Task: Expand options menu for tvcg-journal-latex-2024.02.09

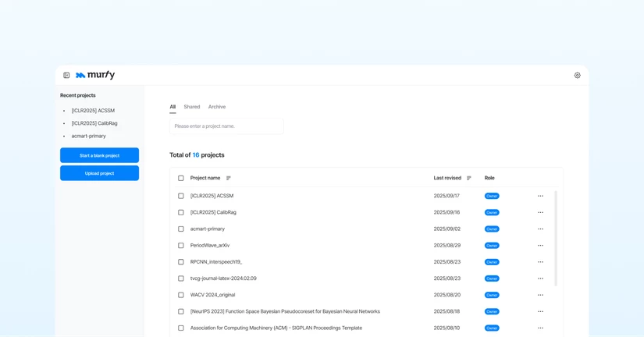Action: tap(540, 278)
